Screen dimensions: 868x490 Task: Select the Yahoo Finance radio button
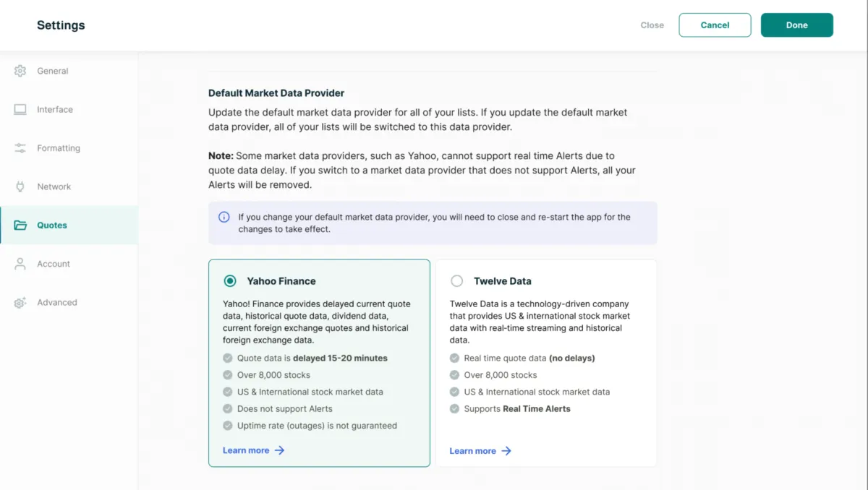click(x=230, y=281)
